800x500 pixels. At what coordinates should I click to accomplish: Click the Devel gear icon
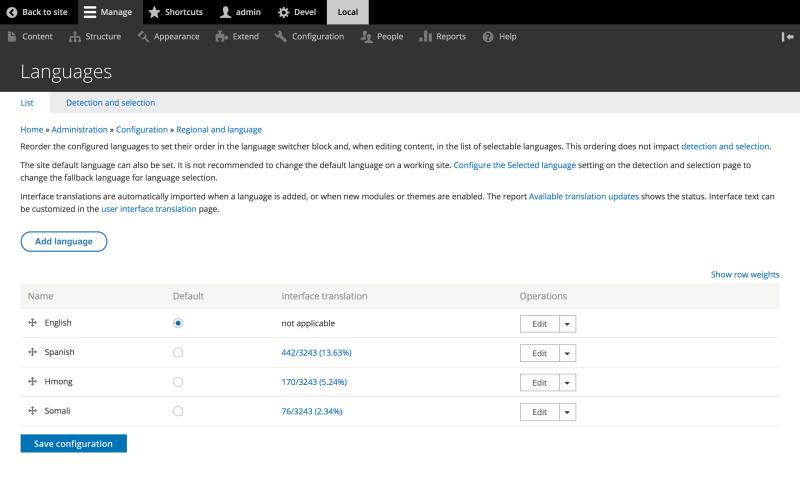pos(284,12)
